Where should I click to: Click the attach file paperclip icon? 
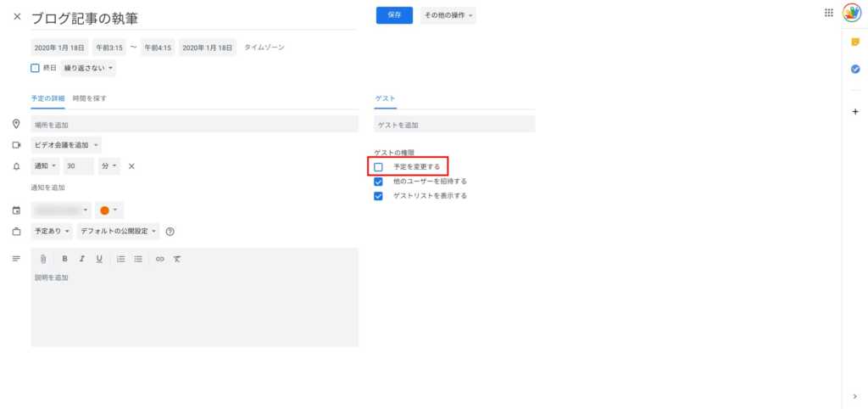click(x=43, y=259)
